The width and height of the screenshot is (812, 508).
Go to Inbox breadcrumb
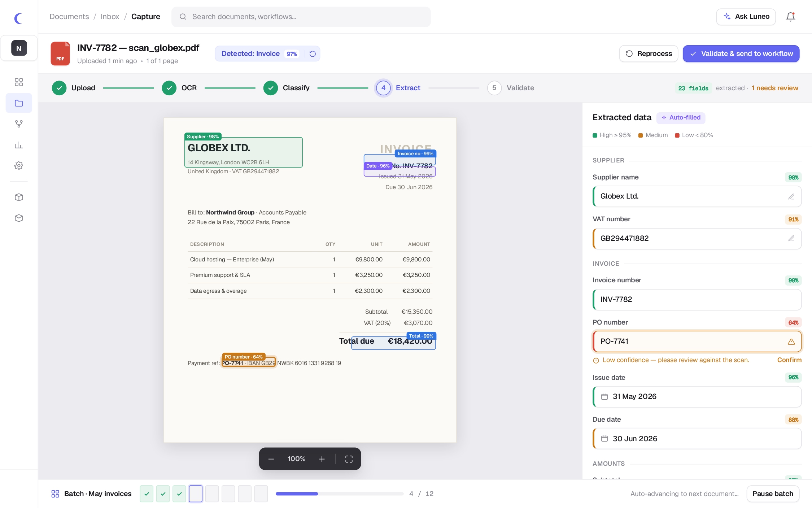point(110,17)
